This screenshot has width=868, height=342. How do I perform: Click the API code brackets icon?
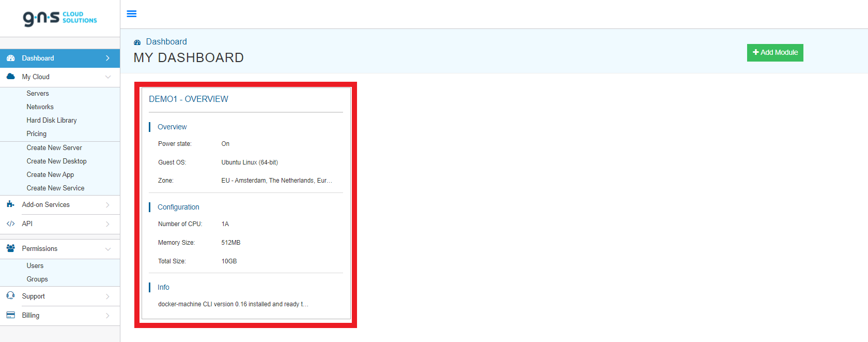(x=11, y=224)
